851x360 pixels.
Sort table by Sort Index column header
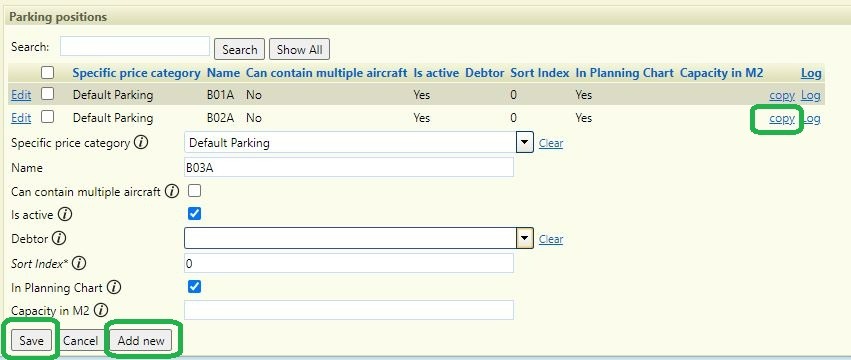[539, 73]
